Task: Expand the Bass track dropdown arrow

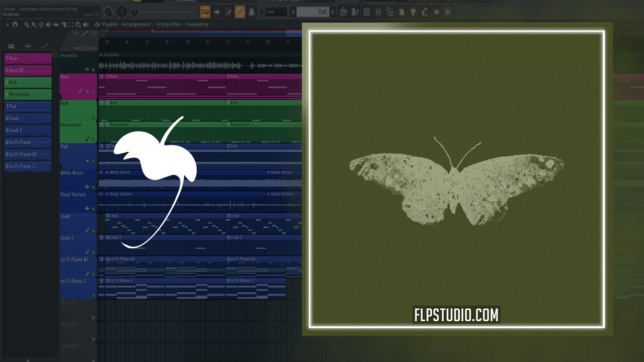Action: tap(88, 92)
